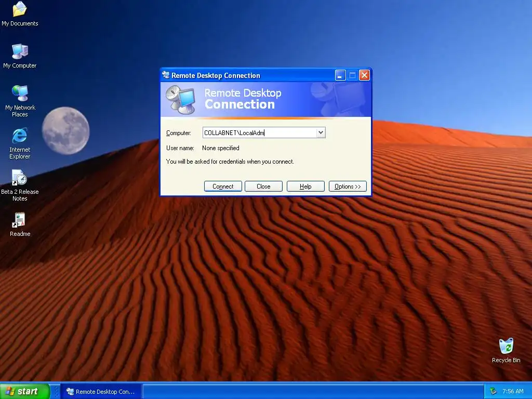Click the Close button in the dialog

point(263,187)
